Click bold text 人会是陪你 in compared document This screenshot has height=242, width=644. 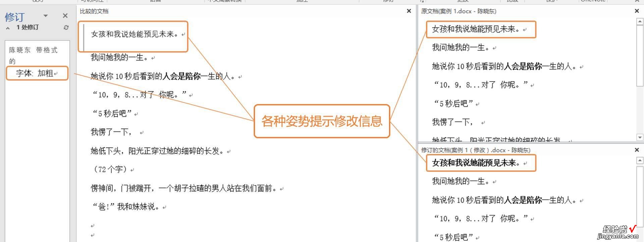click(x=181, y=76)
